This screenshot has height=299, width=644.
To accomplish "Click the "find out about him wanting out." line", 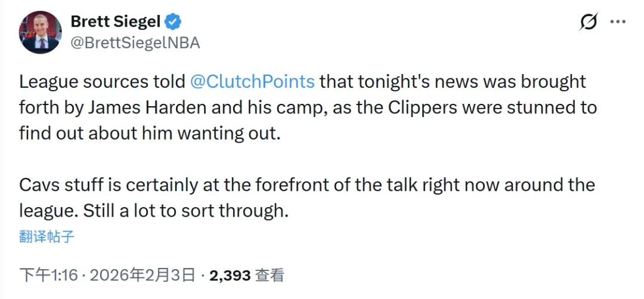I will [x=149, y=132].
